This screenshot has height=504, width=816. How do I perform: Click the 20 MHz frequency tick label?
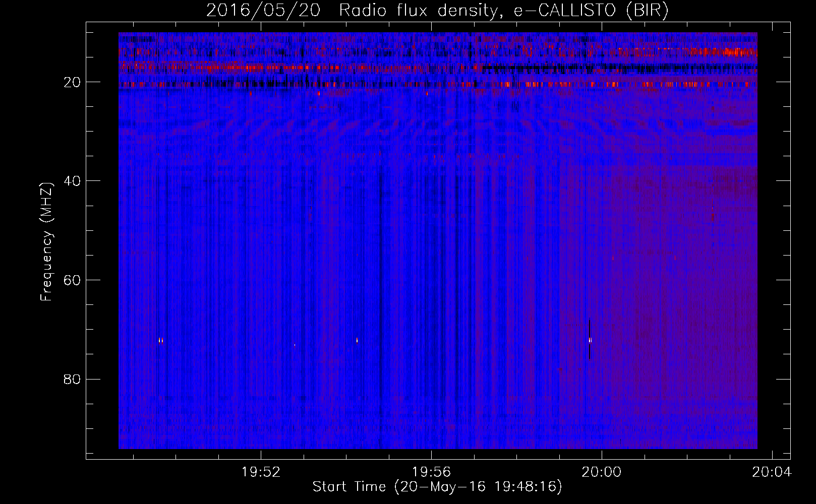pos(72,82)
